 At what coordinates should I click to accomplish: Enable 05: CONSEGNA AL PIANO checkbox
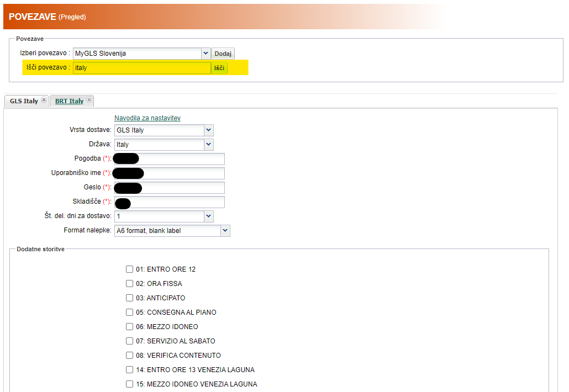tap(130, 312)
